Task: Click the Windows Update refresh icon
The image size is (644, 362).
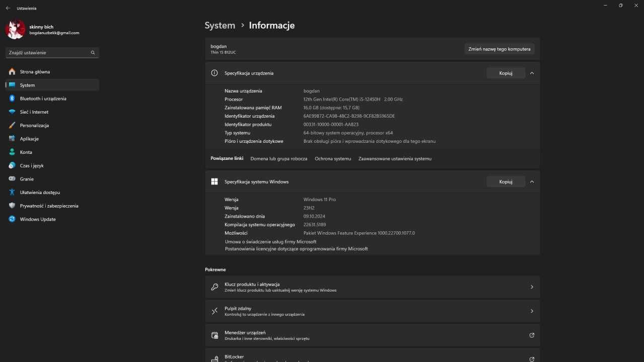Action: tap(12, 219)
